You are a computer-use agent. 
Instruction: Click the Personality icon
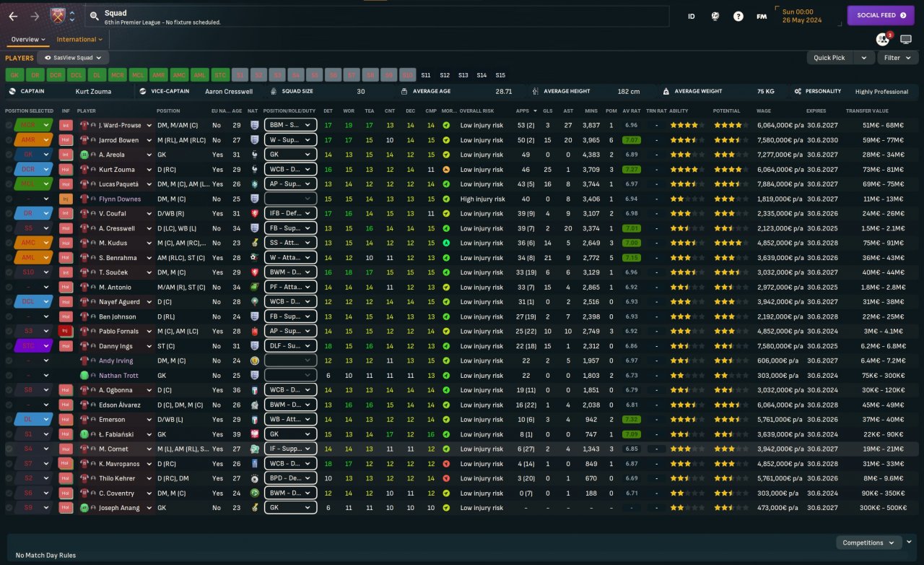click(798, 92)
